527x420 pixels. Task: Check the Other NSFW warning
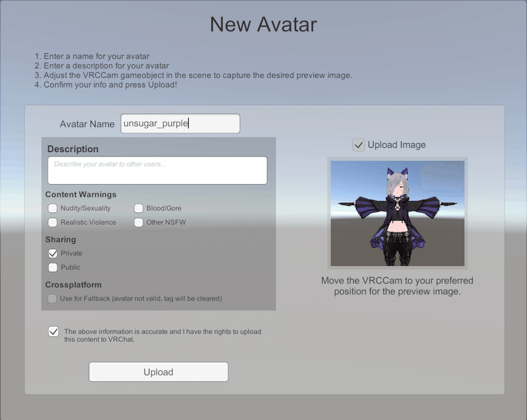[139, 222]
